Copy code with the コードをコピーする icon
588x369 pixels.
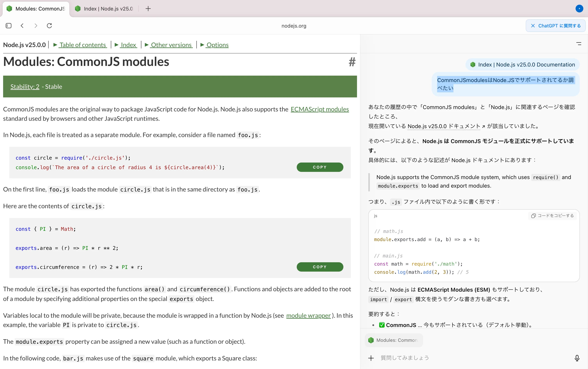[x=553, y=215]
